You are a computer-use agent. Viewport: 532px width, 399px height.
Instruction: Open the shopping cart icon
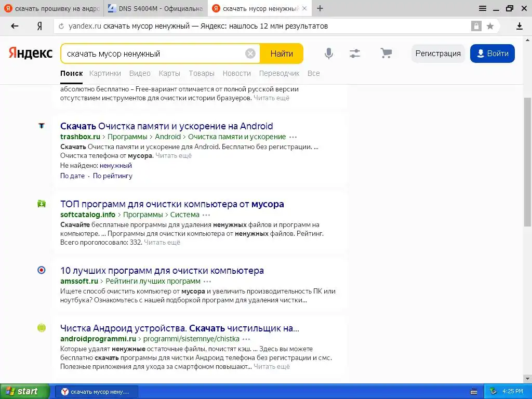386,54
